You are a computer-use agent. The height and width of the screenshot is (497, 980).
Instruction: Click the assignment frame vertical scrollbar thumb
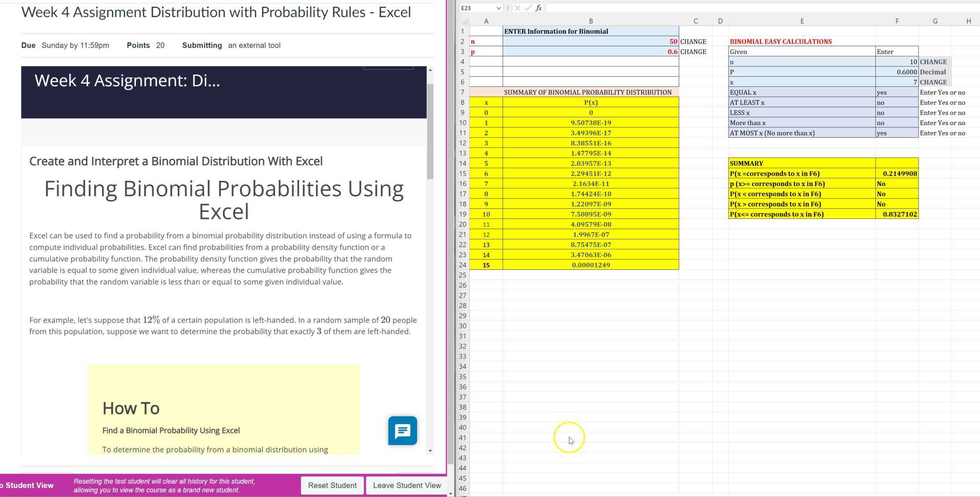click(x=430, y=131)
